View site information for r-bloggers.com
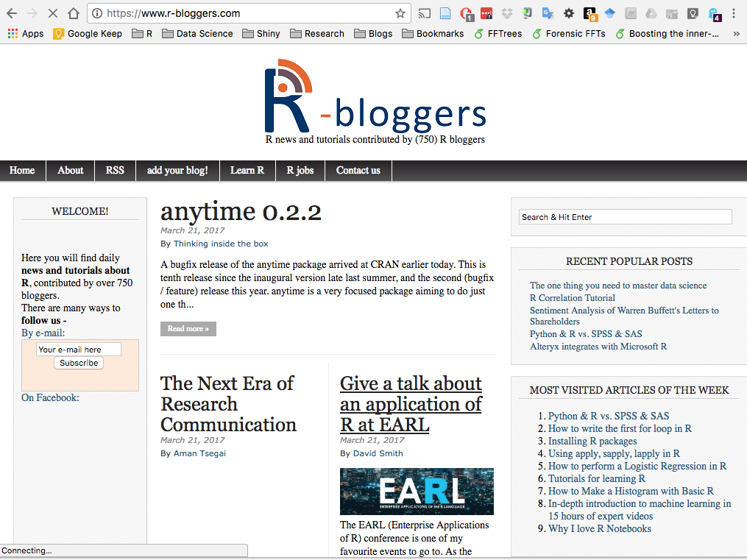 [x=97, y=13]
